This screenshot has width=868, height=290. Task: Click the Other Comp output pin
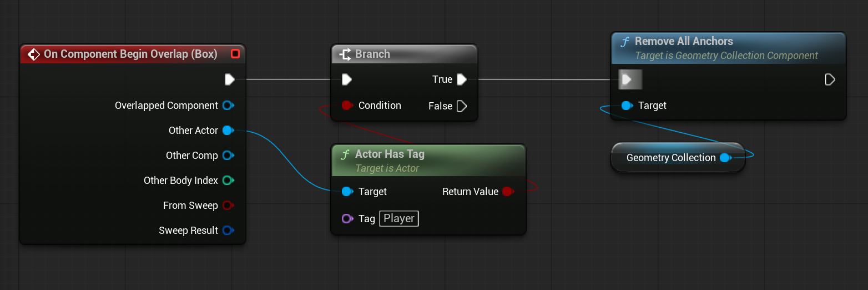[227, 156]
